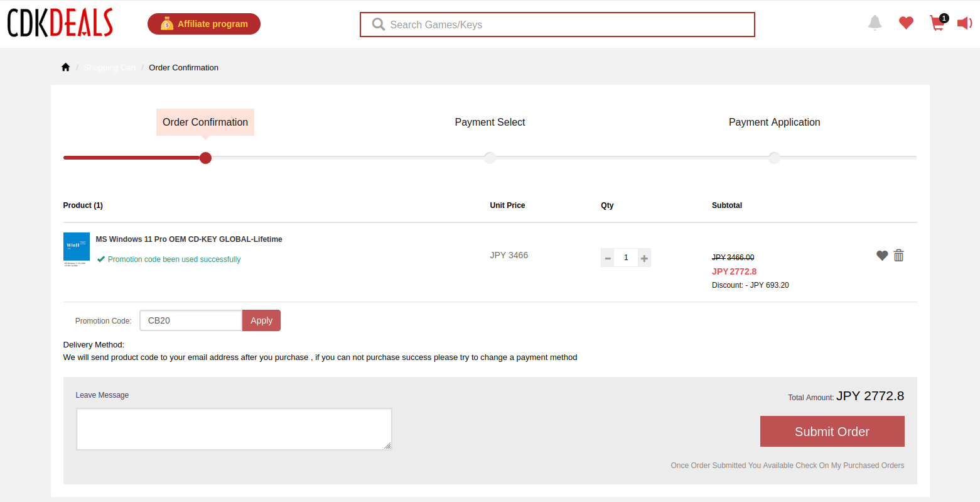Screen dimensions: 980x502
Task: Open MS Windows 11 Pro OEM product title
Action: pyautogui.click(x=189, y=239)
